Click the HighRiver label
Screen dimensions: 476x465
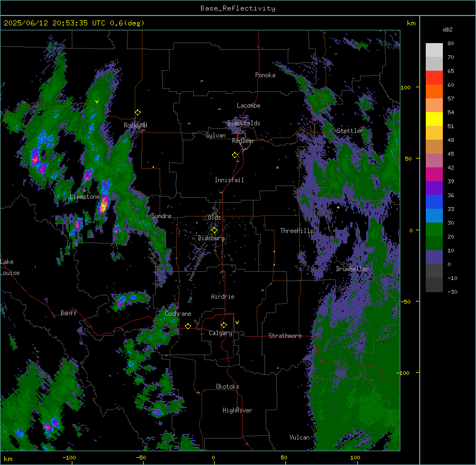(237, 410)
